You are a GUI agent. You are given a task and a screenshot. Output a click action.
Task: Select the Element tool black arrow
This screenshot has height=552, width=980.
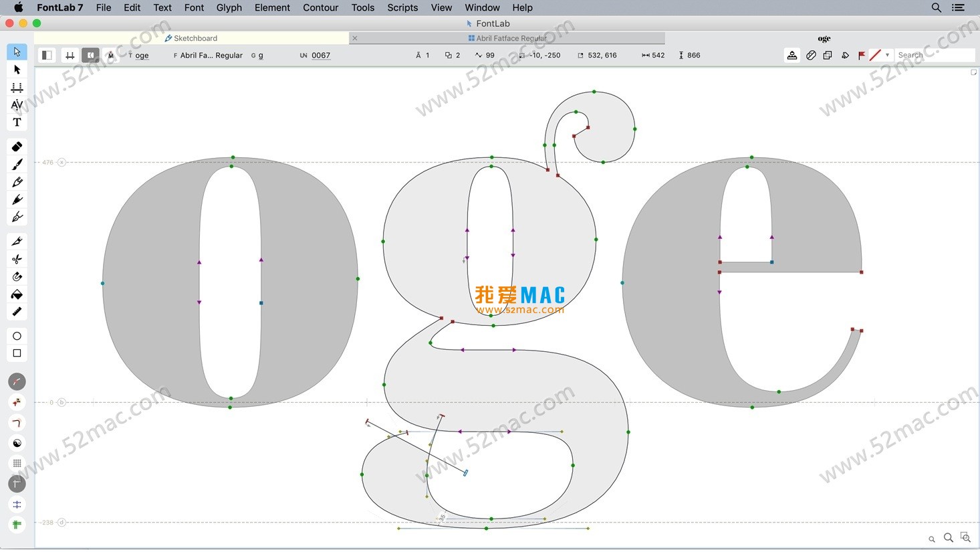click(x=17, y=70)
